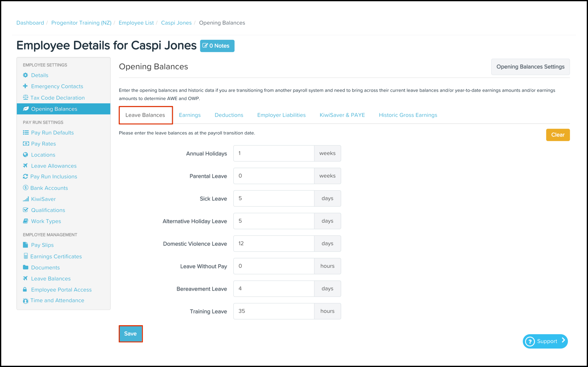Open Opening Balances Settings
The height and width of the screenshot is (367, 588).
click(530, 67)
